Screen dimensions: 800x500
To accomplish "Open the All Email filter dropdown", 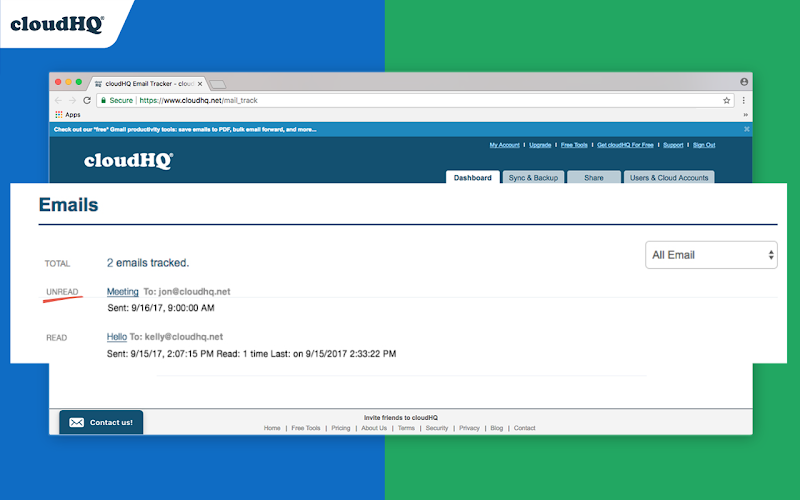I will click(711, 255).
